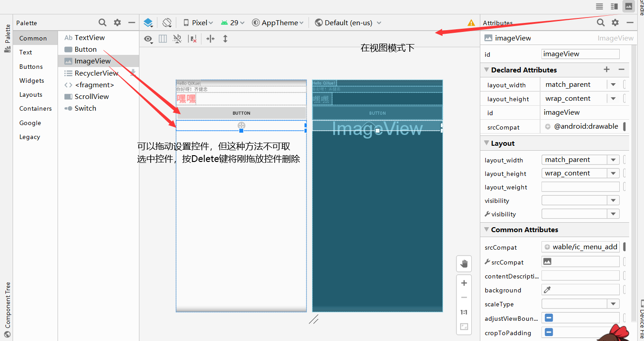Click the contentDescription input field

pos(581,275)
